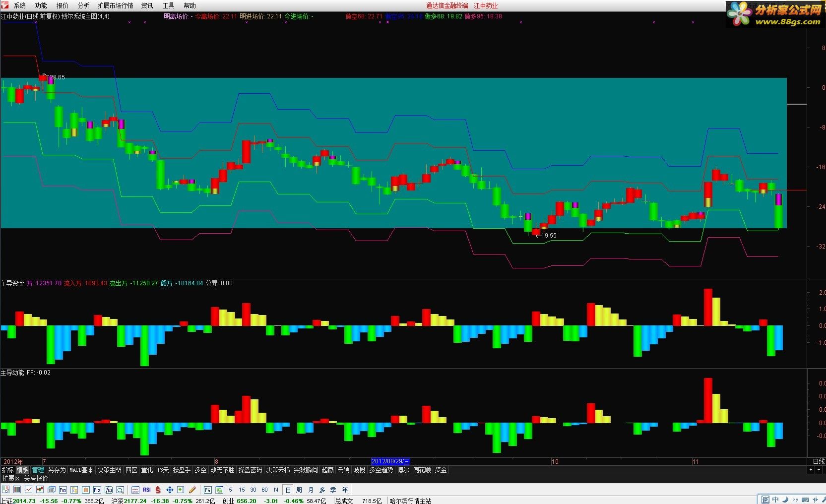
Task: Switch to 15-minute period
Action: pos(242,490)
